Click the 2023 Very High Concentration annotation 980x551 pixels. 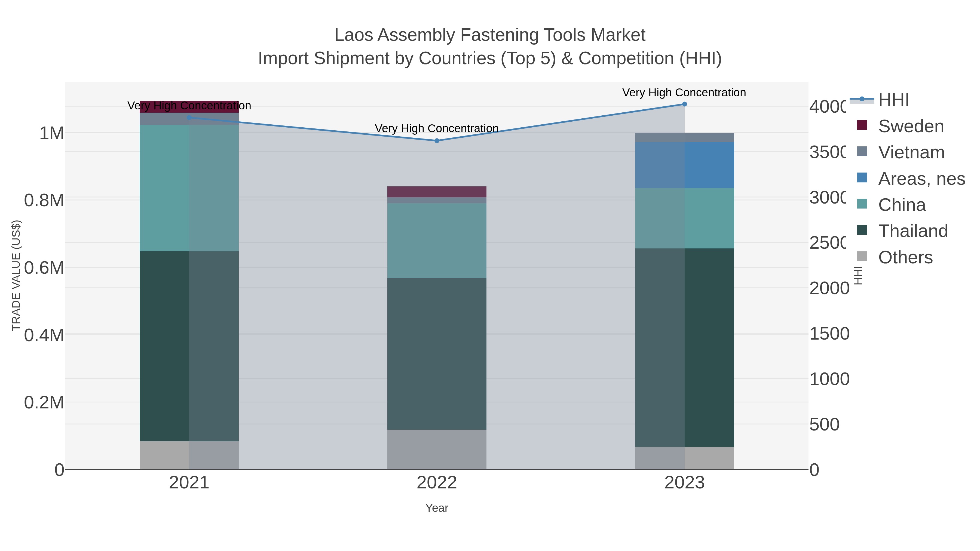684,93
